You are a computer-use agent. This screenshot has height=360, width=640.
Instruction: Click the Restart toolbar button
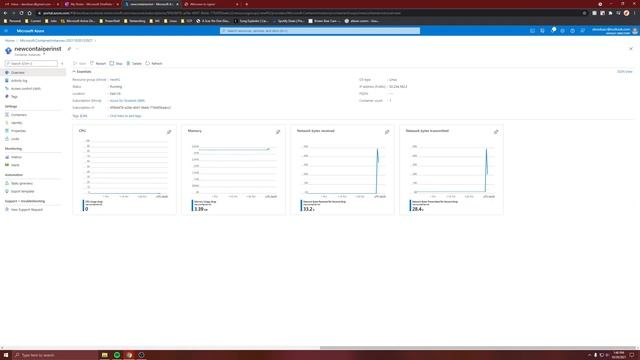[x=98, y=64]
